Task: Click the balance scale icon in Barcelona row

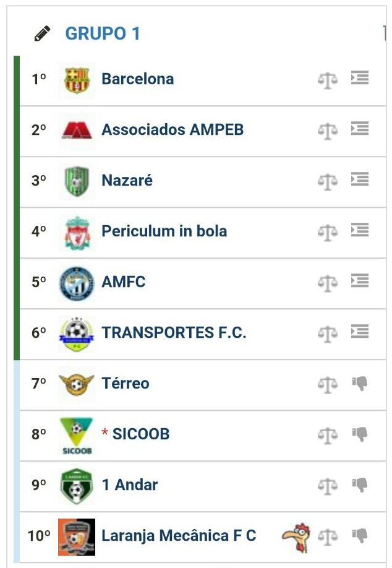Action: click(327, 80)
